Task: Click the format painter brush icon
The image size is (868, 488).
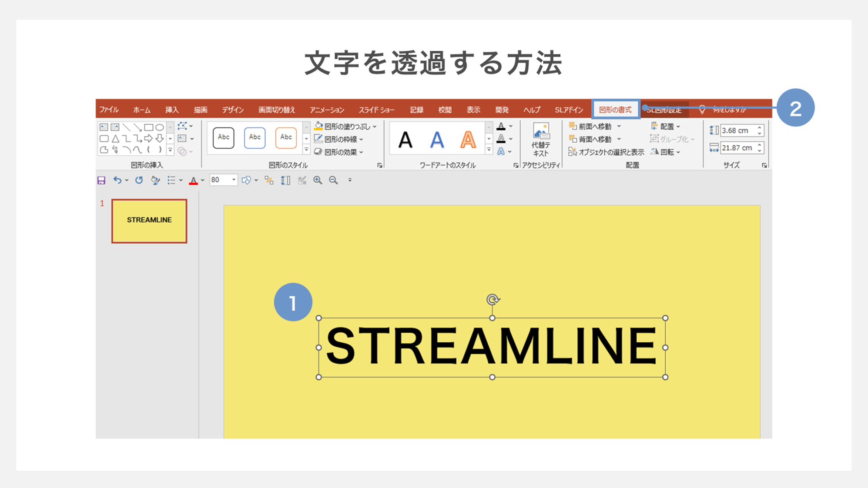Action: click(x=155, y=180)
